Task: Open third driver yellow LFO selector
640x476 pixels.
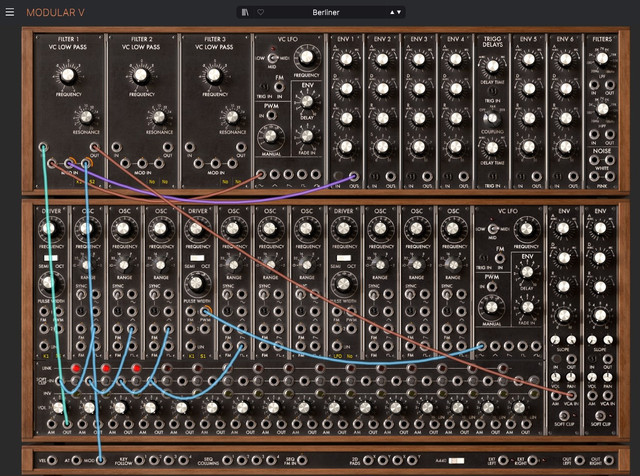Action: [x=338, y=356]
